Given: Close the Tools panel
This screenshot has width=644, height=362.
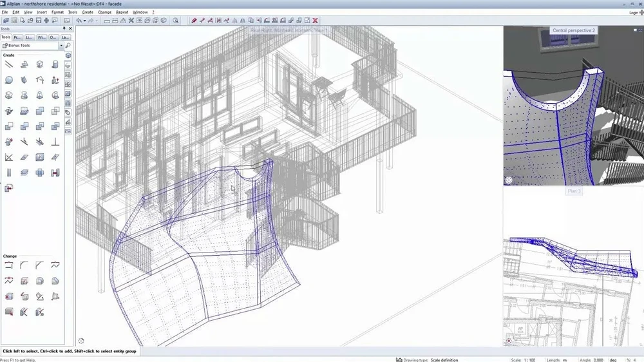Looking at the screenshot, I should pyautogui.click(x=70, y=29).
